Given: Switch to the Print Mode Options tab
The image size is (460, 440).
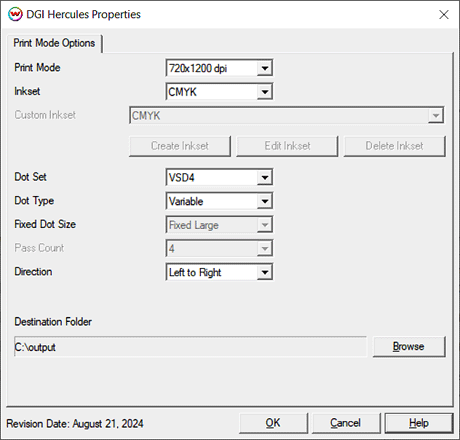Looking at the screenshot, I should (x=54, y=43).
